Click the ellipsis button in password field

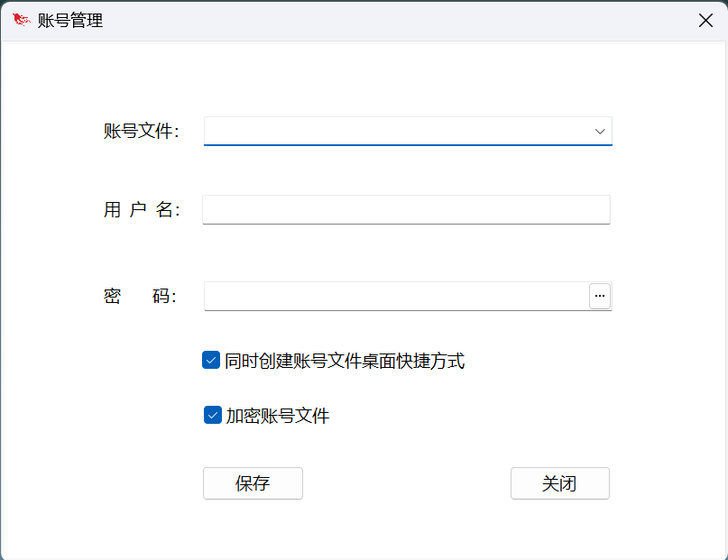(x=600, y=296)
